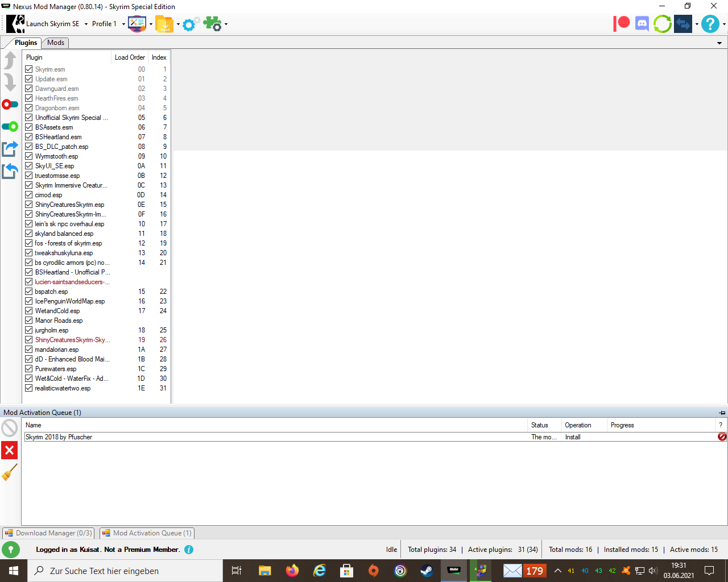
Task: Click the export load order icon
Action: tap(10, 149)
